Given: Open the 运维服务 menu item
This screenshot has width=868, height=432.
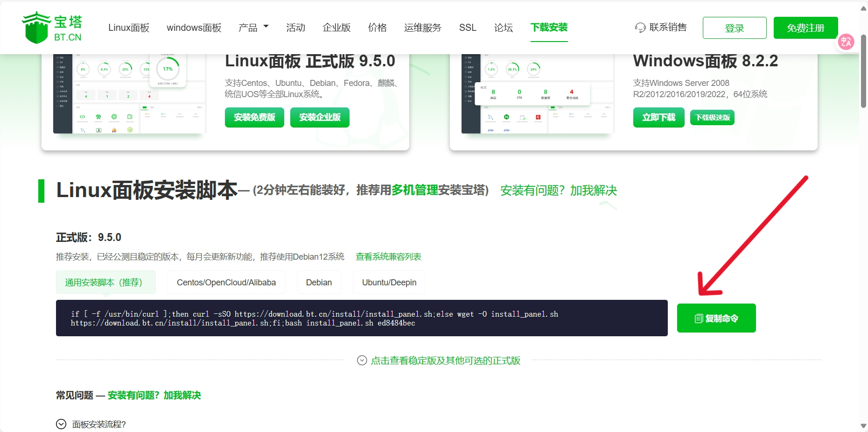Looking at the screenshot, I should 423,28.
